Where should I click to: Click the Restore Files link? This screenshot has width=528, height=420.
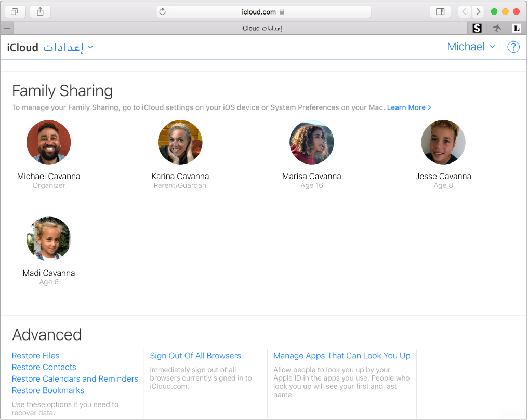(x=35, y=355)
